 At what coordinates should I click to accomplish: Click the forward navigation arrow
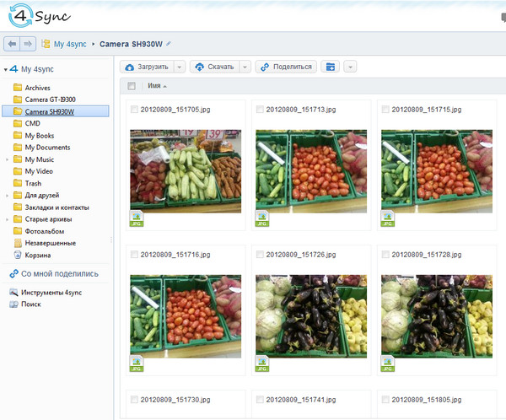28,43
